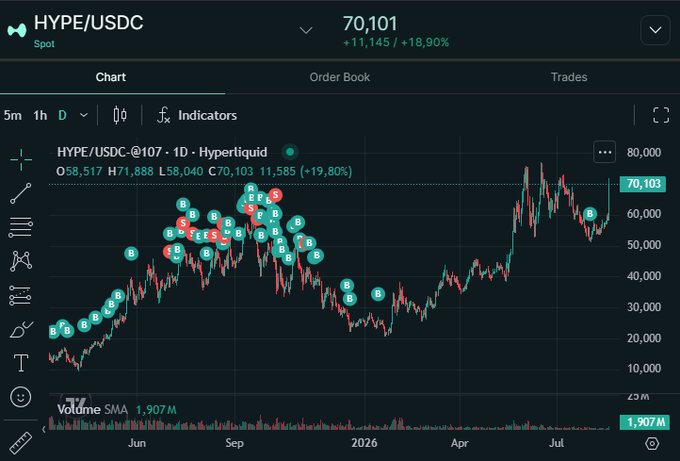
Task: Select the D daily timeframe
Action: pyautogui.click(x=62, y=115)
